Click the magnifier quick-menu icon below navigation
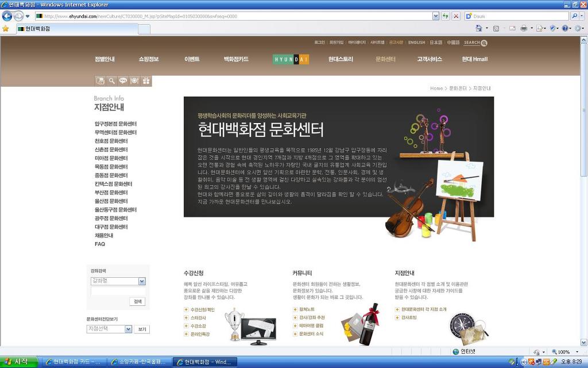 pyautogui.click(x=111, y=80)
